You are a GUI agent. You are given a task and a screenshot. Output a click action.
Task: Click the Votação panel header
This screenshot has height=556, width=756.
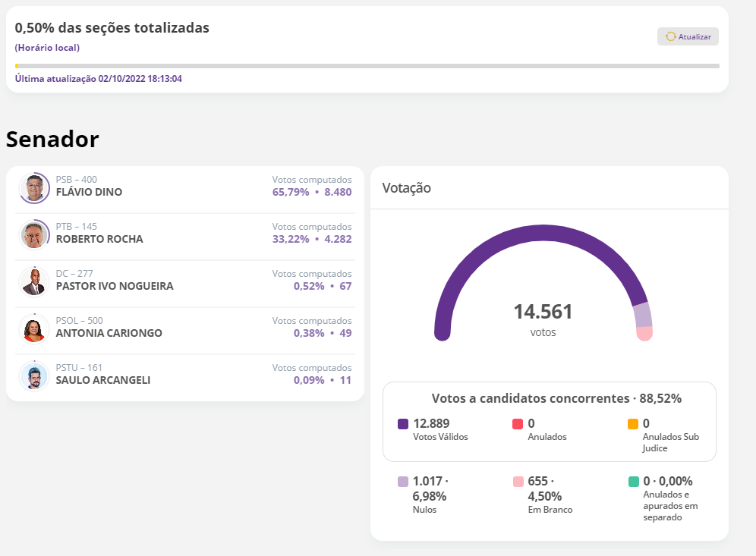coord(407,188)
